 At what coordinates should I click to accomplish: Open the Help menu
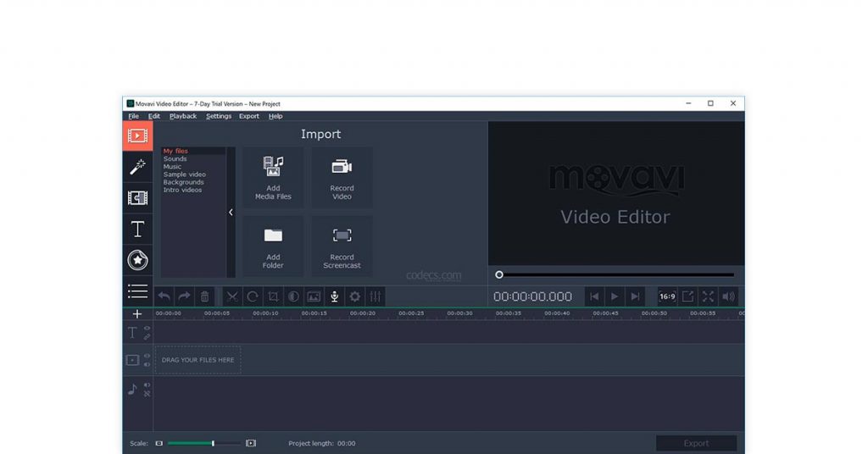[275, 116]
